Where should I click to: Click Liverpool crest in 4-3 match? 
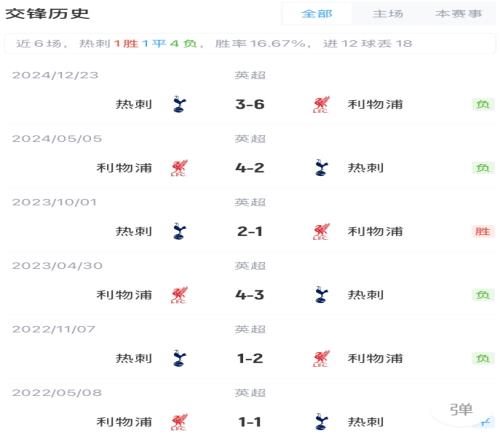[x=179, y=295]
